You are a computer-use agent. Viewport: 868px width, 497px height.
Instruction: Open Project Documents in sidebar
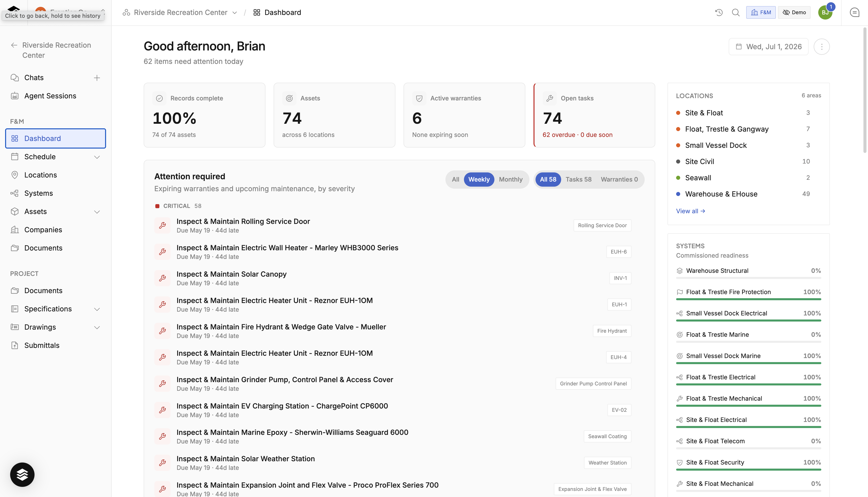pyautogui.click(x=55, y=291)
